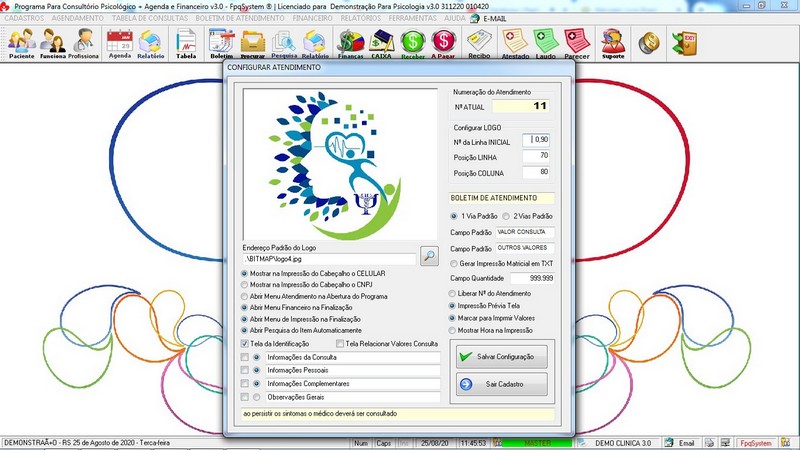Viewport: 800px width, 450px height.
Task: Click the Nº ATUAL number field
Action: coord(520,106)
